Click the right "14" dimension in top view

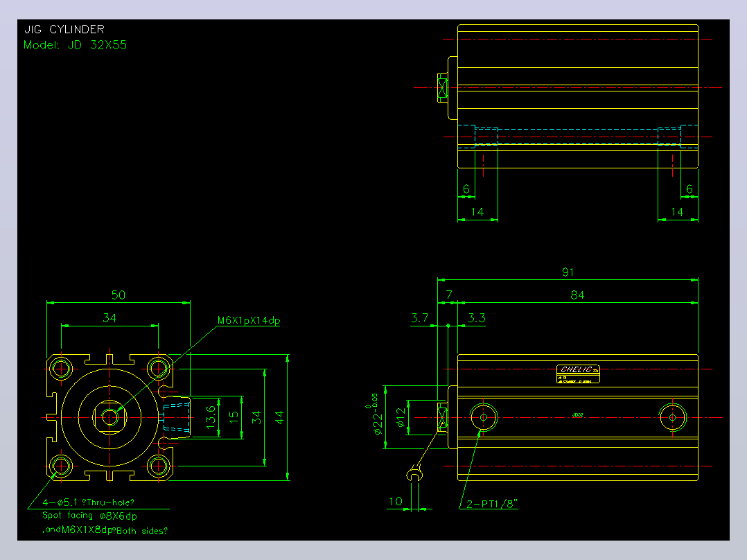677,212
